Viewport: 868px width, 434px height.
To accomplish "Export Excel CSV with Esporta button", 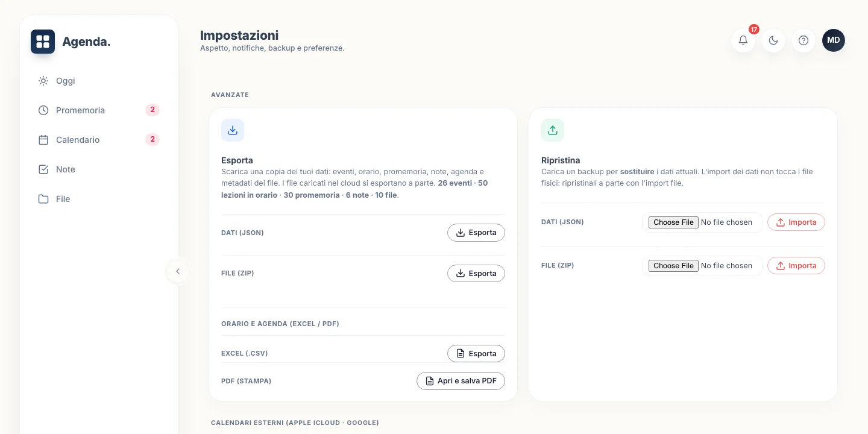I will click(476, 353).
